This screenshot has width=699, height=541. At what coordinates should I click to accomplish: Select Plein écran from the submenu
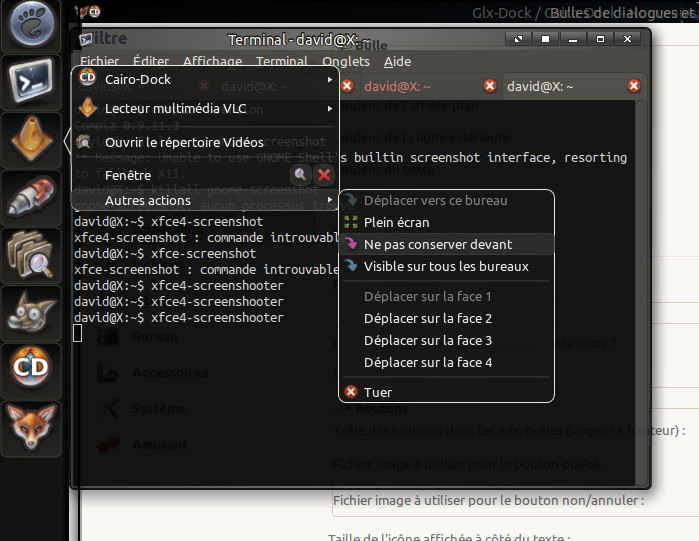coord(446,222)
